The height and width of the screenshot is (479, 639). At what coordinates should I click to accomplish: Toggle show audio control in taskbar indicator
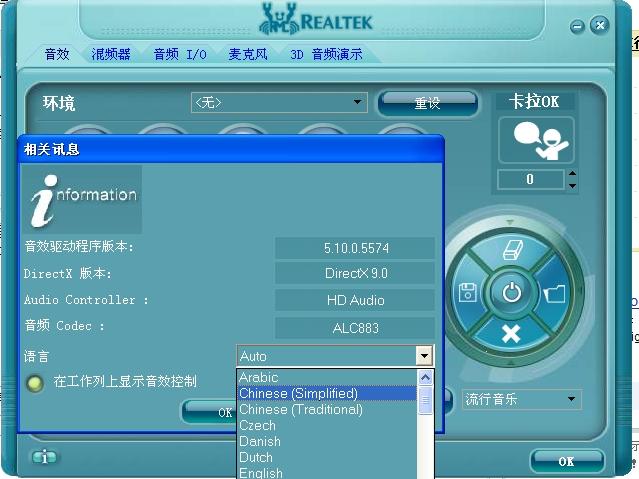tap(35, 383)
